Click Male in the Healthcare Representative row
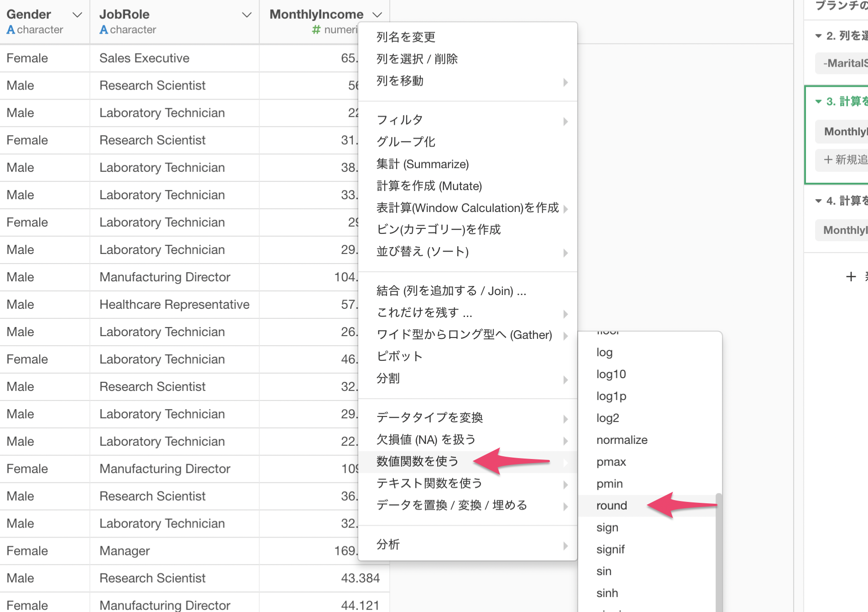868x612 pixels. [x=21, y=305]
